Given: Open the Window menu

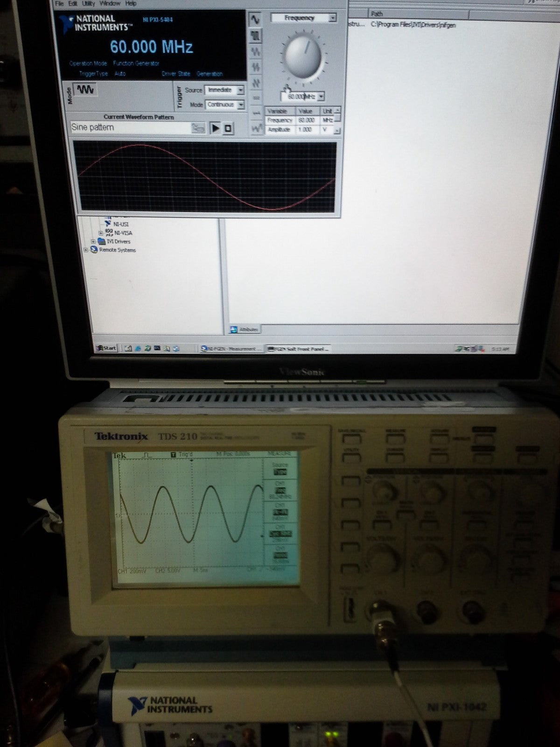Looking at the screenshot, I should (x=110, y=3).
